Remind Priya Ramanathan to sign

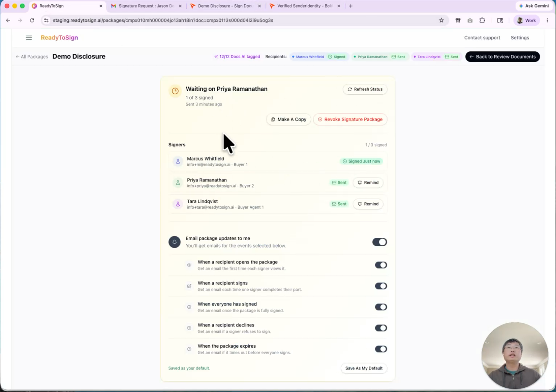click(x=368, y=183)
